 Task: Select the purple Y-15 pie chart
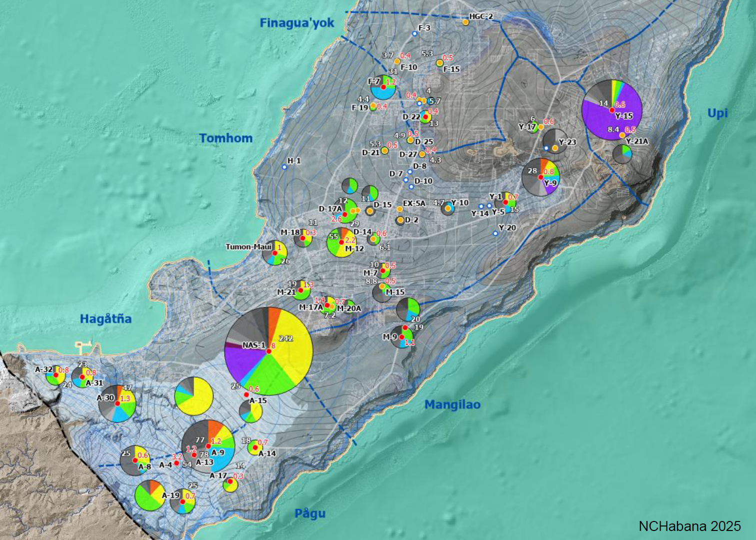pos(611,110)
